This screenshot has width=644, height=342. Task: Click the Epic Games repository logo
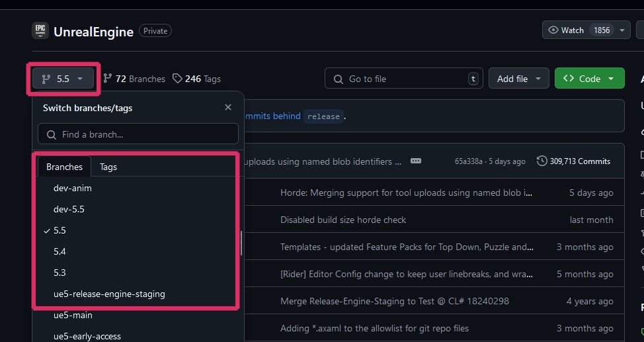(x=40, y=30)
